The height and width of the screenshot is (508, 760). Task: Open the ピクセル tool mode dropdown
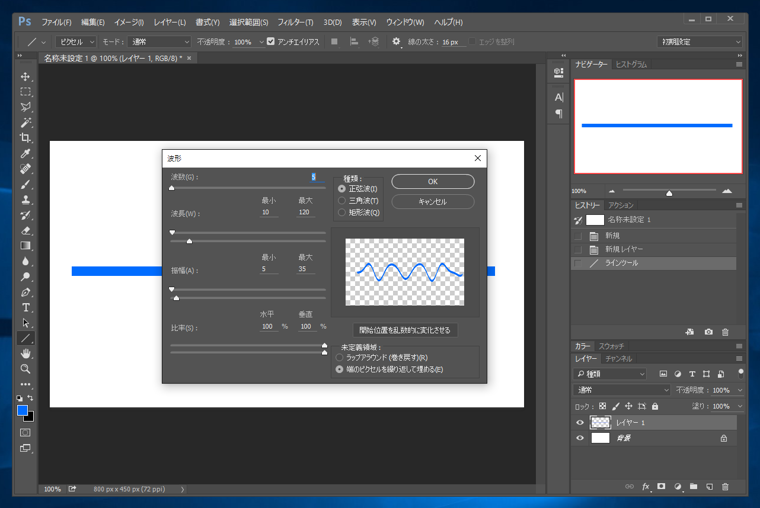click(76, 42)
